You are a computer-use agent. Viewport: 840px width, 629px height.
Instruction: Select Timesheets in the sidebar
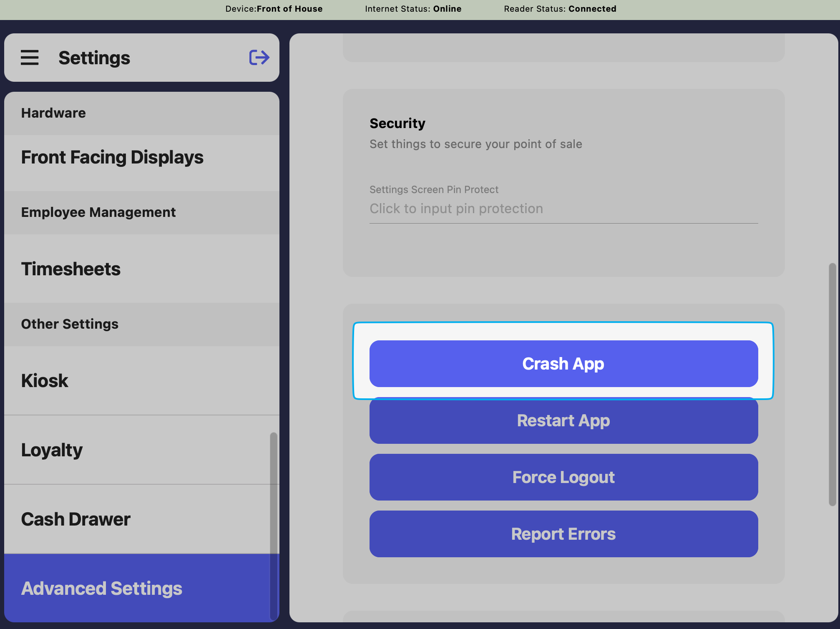pyautogui.click(x=71, y=269)
